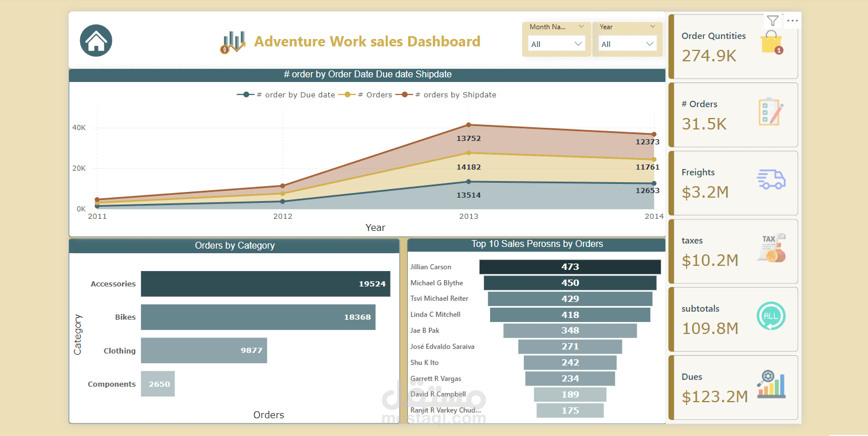Toggle '# Orders' legend entry
The height and width of the screenshot is (436, 868).
click(365, 95)
